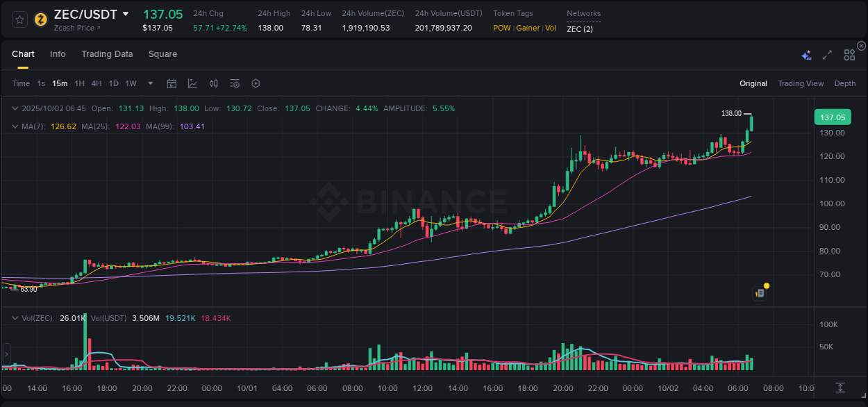
Task: Switch the chart to Depth view
Action: tap(845, 83)
